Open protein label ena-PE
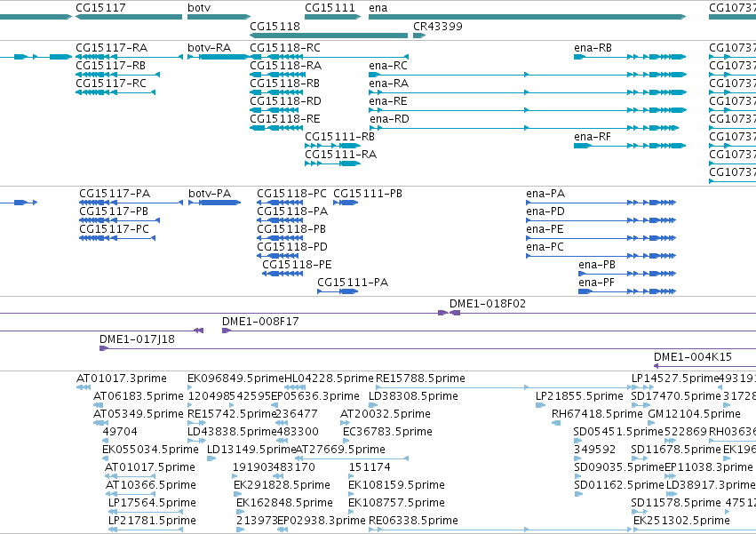The width and height of the screenshot is (756, 534). click(545, 229)
